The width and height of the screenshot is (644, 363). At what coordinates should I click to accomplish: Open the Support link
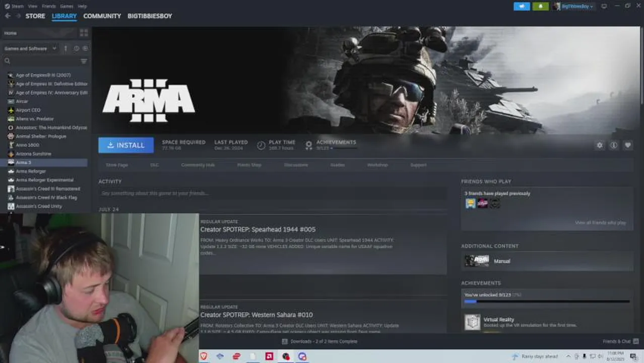click(x=418, y=165)
